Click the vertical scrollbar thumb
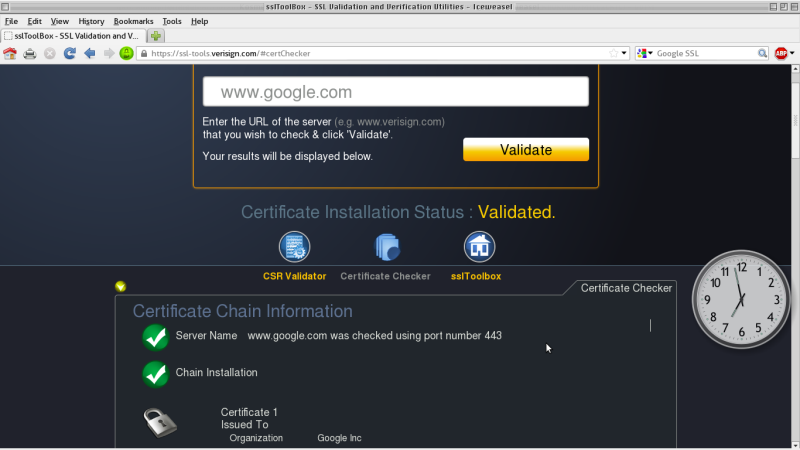 pos(795,121)
